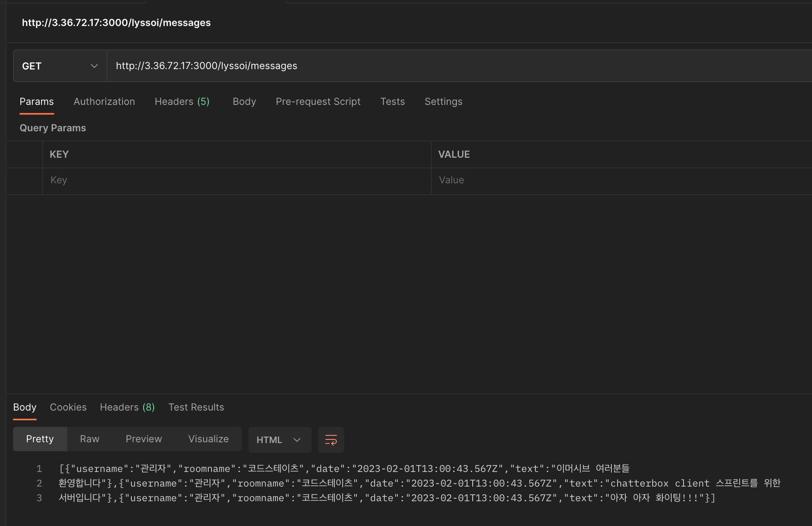Select the Pretty response view

click(40, 439)
